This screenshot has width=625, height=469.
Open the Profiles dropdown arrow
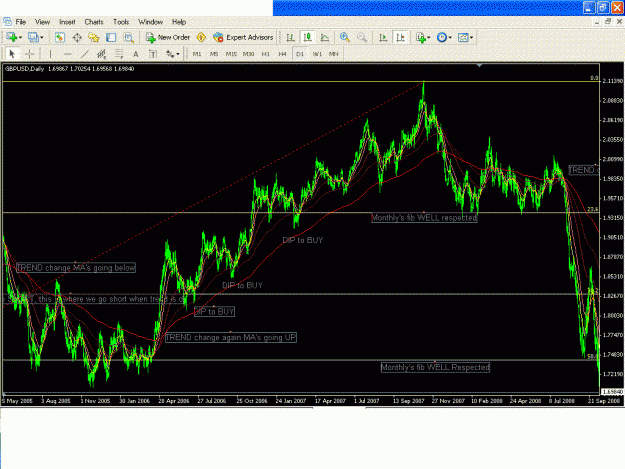[41, 38]
